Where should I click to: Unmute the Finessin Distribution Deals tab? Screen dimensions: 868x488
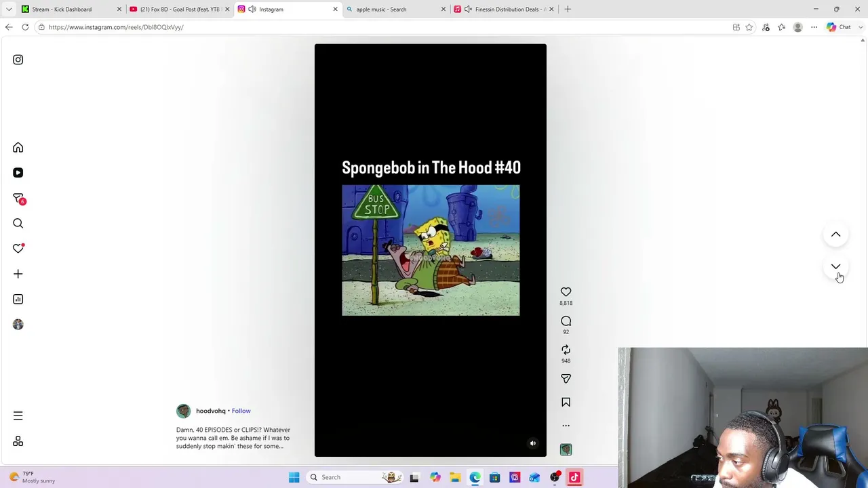tap(468, 9)
